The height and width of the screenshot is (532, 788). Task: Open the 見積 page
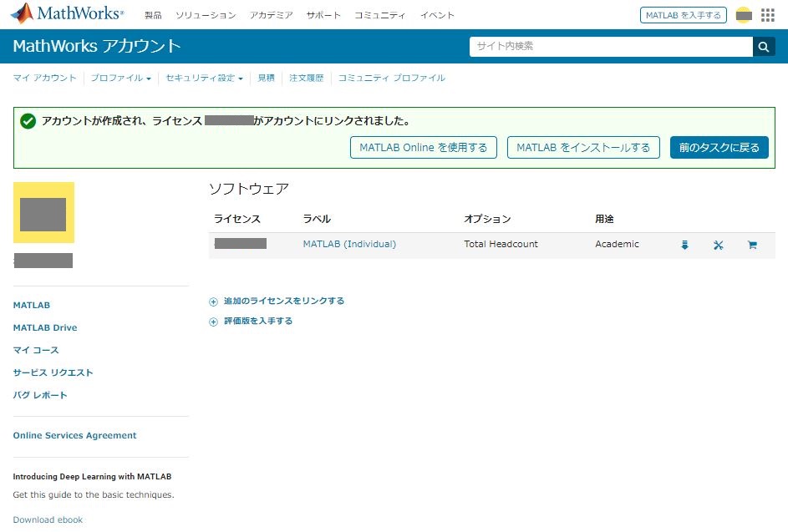point(266,78)
